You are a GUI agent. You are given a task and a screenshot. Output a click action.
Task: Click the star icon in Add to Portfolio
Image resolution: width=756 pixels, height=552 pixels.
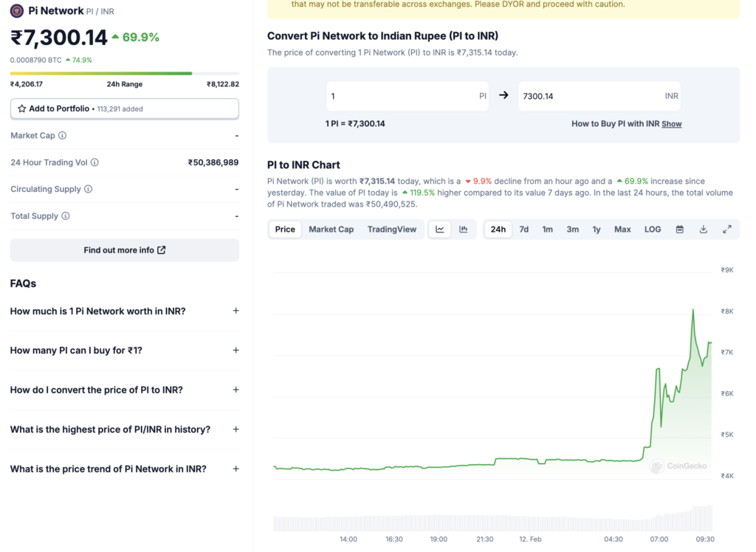pyautogui.click(x=21, y=108)
